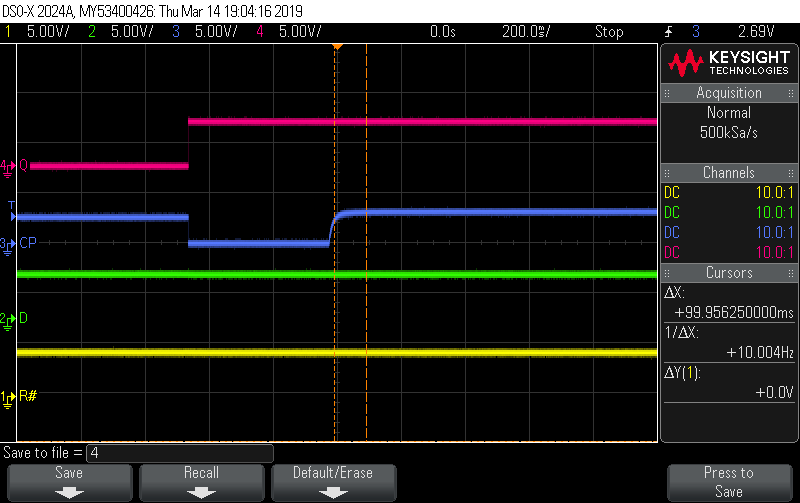
Task: Select channel 3 CP ground marker
Action: click(7, 245)
